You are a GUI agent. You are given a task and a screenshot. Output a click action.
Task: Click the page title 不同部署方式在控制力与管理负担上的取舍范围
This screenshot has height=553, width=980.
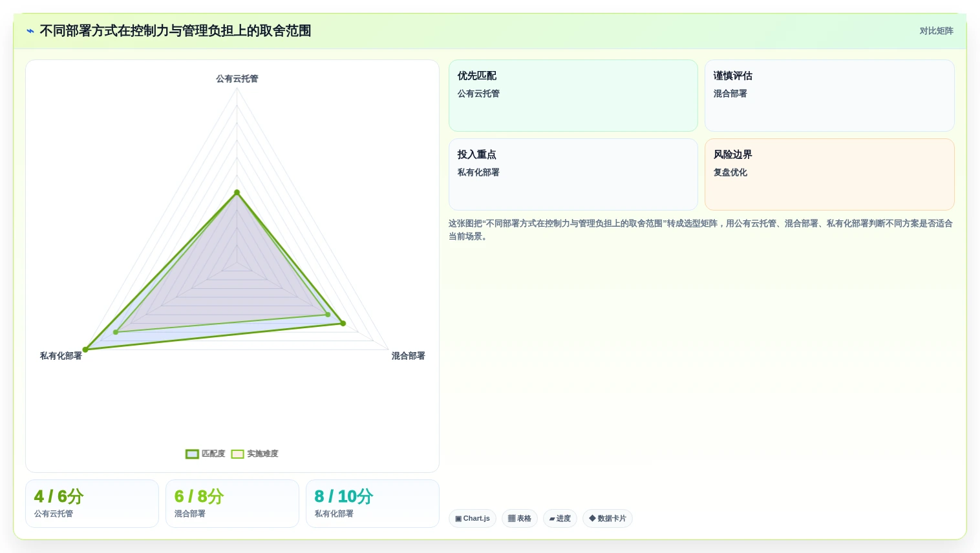[175, 31]
